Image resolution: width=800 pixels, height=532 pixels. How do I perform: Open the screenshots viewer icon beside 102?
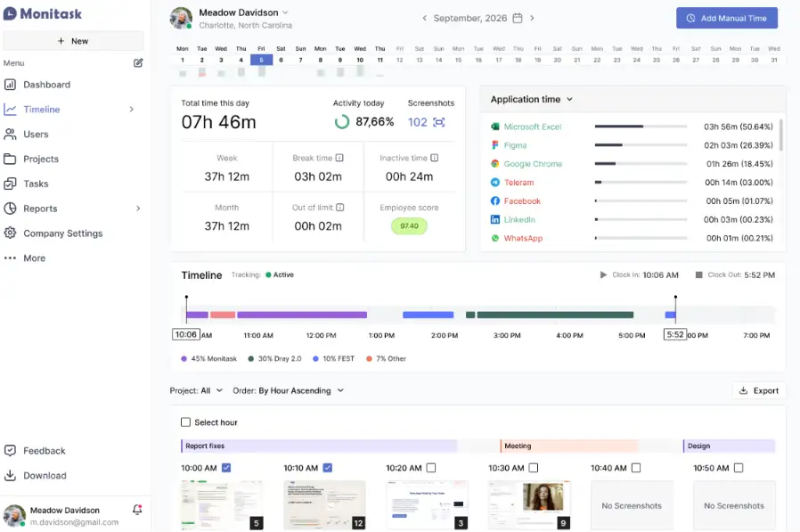coord(439,122)
